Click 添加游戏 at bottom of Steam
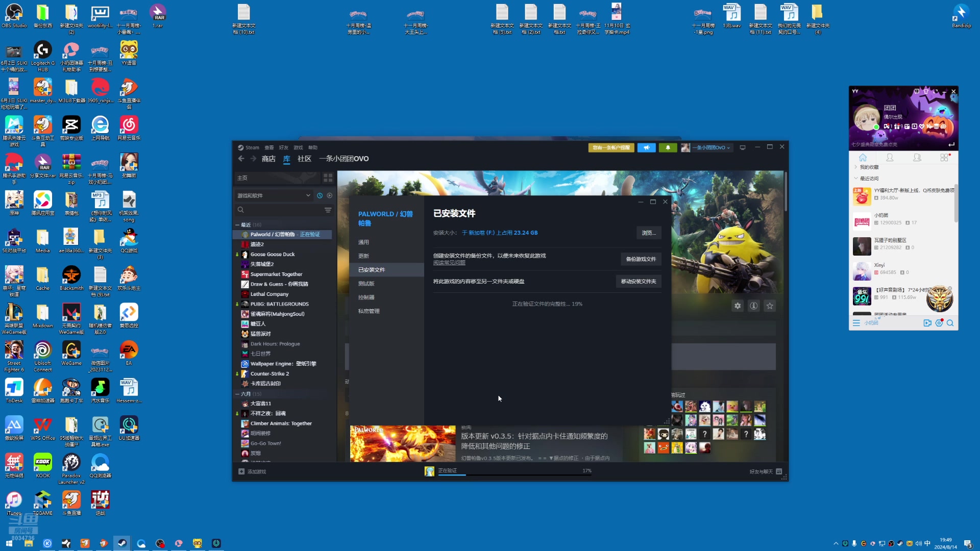Screen dimensions: 980x551 pyautogui.click(x=252, y=471)
